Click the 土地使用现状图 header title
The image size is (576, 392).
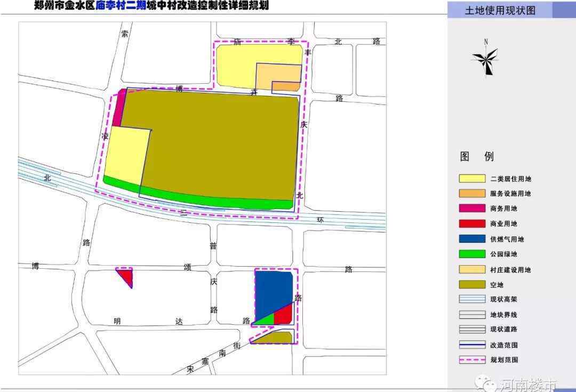[x=500, y=10]
